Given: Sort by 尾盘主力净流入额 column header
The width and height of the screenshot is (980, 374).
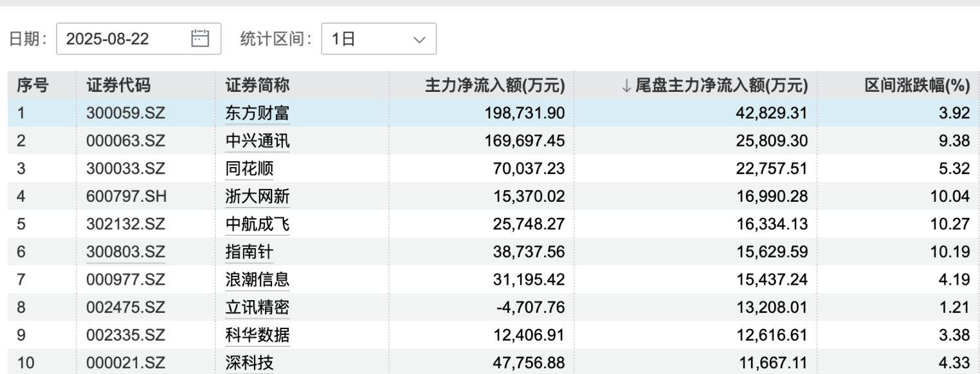Looking at the screenshot, I should tap(713, 85).
